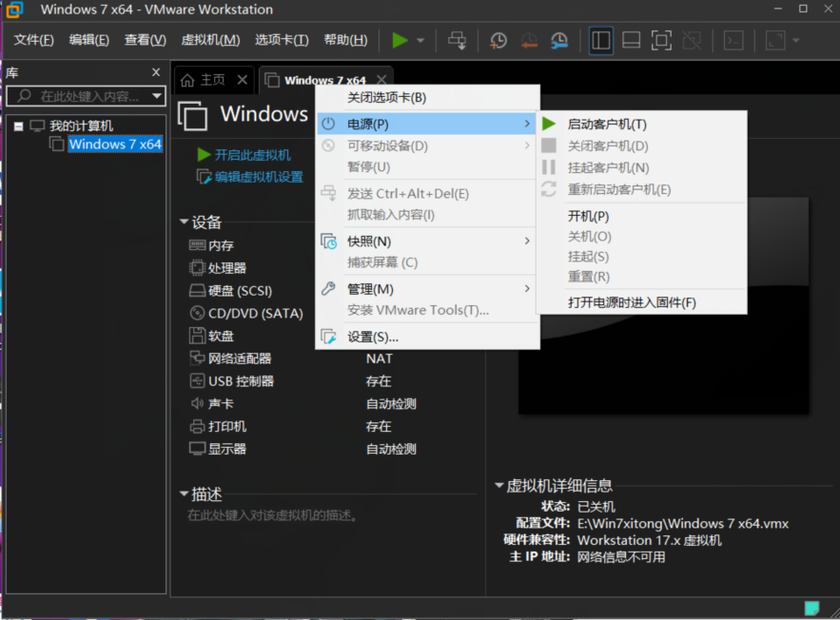Click the unity mode toolbar icon
Viewport: 840px width, 620px height.
pyautogui.click(x=692, y=40)
